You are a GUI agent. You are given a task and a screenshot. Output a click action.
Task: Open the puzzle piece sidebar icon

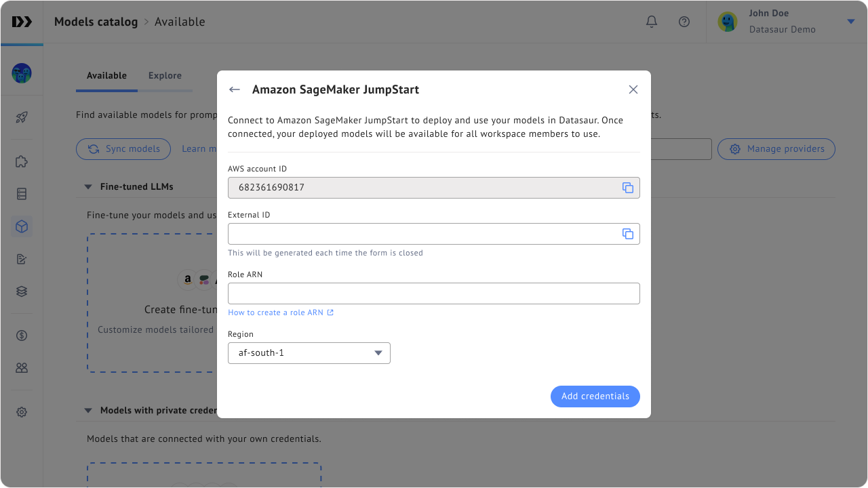pyautogui.click(x=22, y=161)
